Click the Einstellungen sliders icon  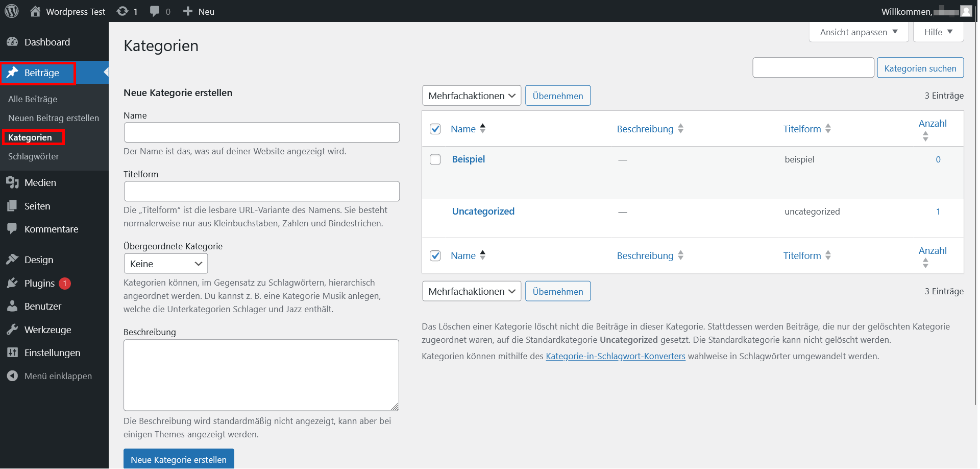pyautogui.click(x=12, y=353)
